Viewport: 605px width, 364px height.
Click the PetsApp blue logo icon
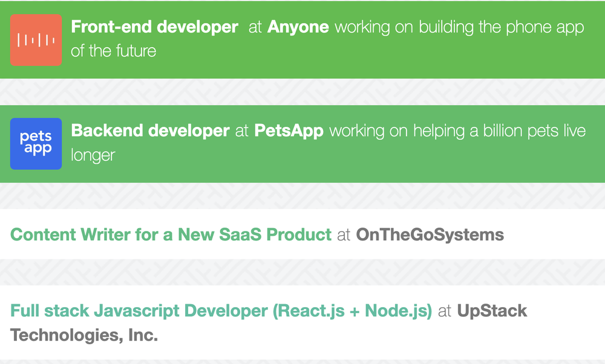click(36, 143)
